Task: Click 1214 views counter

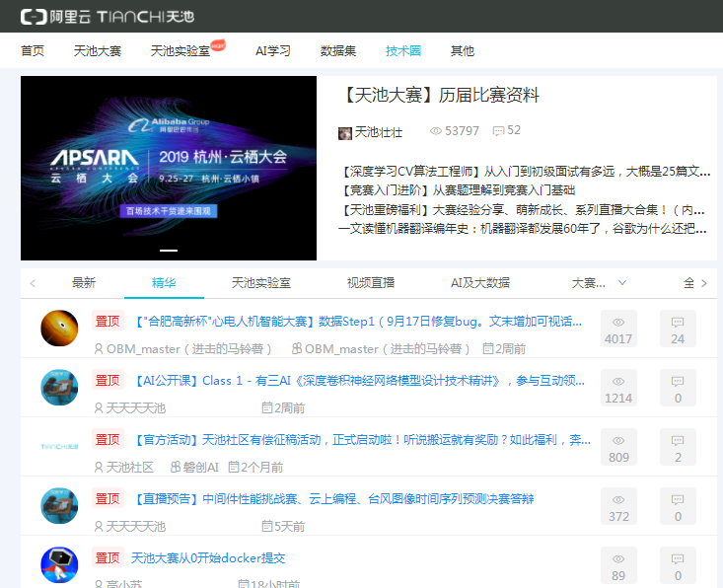Action: [x=618, y=388]
